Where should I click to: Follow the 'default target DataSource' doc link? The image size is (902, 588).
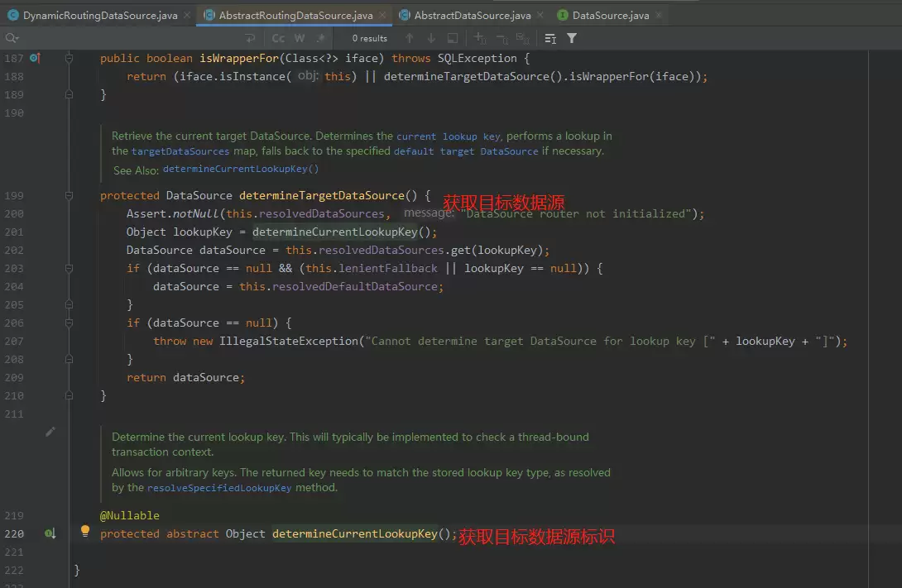click(466, 151)
